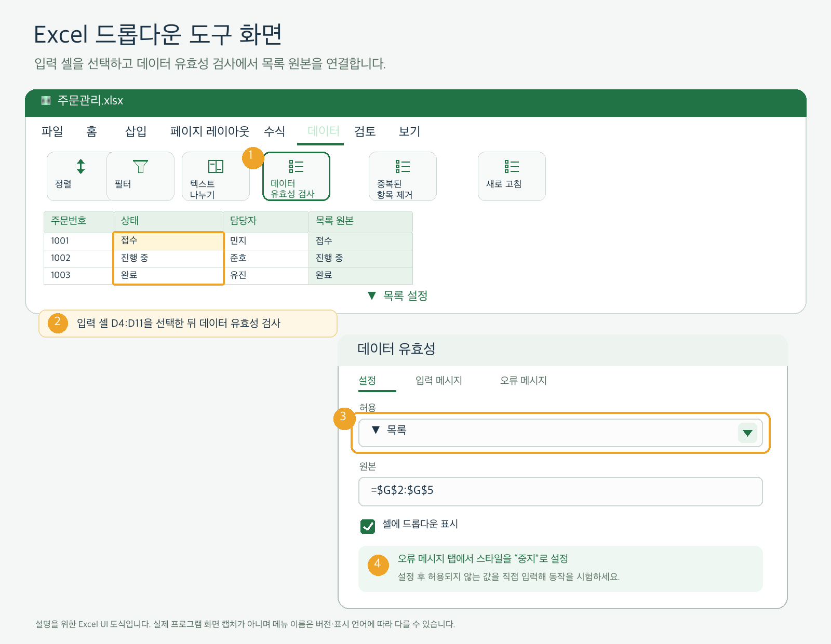Click the spreadsheet icon beside 주문관리.xlsx

46,100
